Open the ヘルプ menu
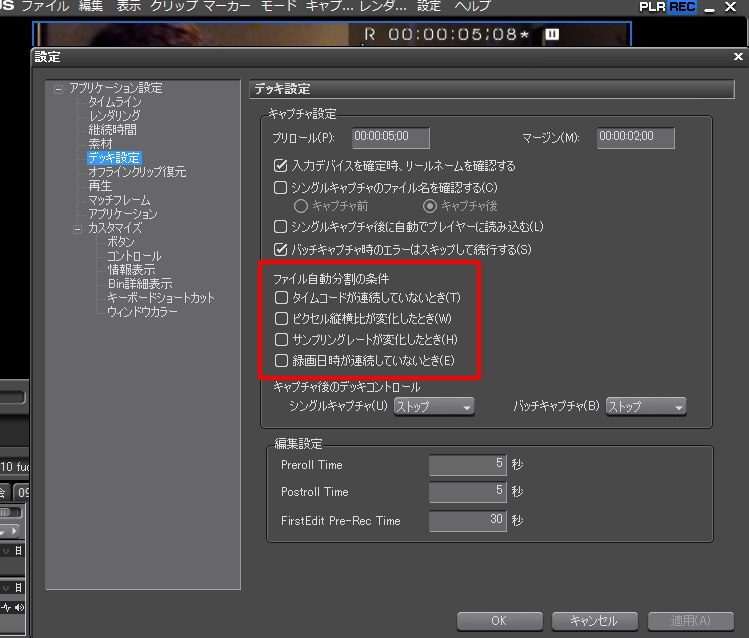The height and width of the screenshot is (638, 749). pos(472,6)
